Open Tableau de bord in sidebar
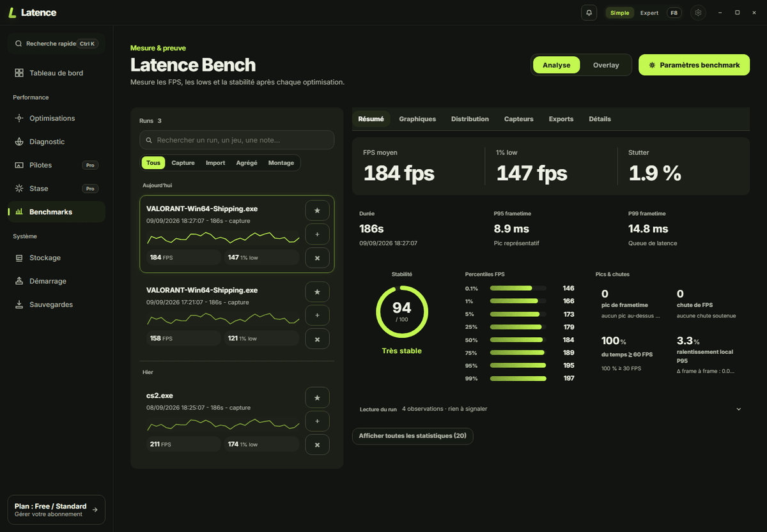This screenshot has height=532, width=767. point(56,73)
